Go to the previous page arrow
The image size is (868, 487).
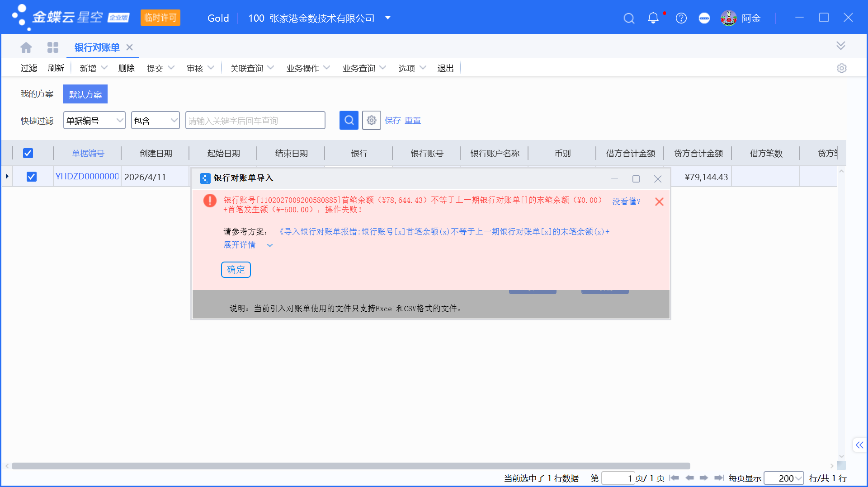point(690,478)
